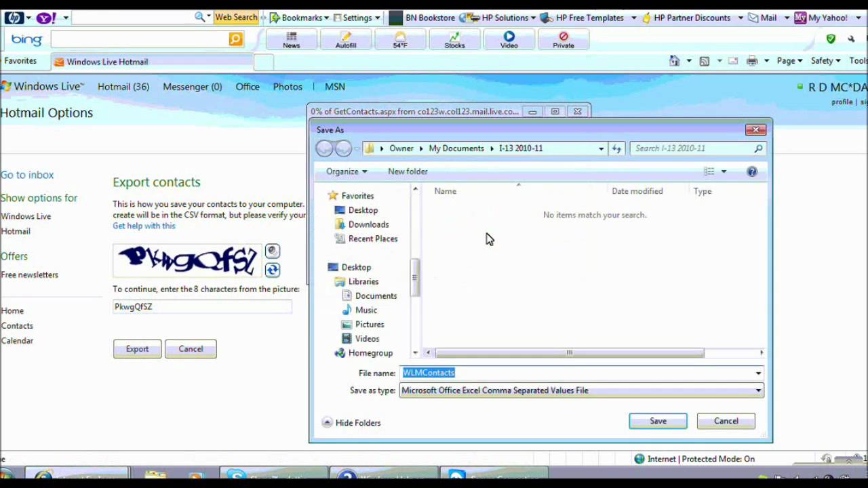Click the Yahoo! logo in toolbar
This screenshot has width=868, height=488.
pos(46,18)
